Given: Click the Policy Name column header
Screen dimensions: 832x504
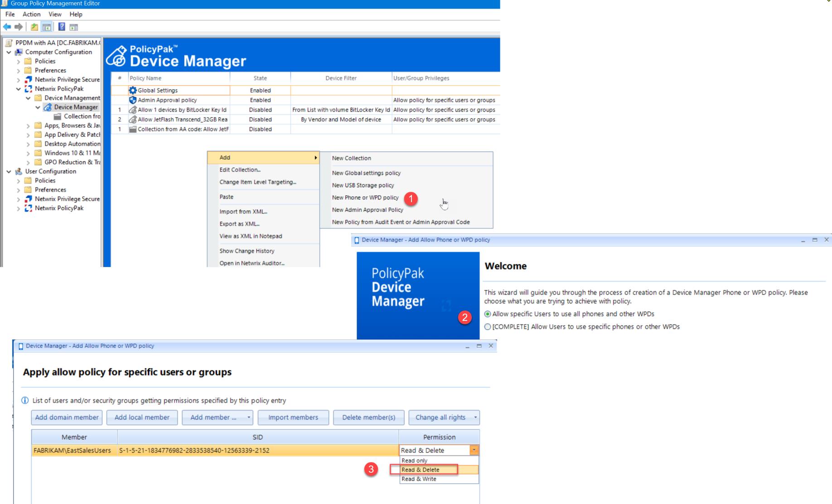Looking at the screenshot, I should coord(145,78).
